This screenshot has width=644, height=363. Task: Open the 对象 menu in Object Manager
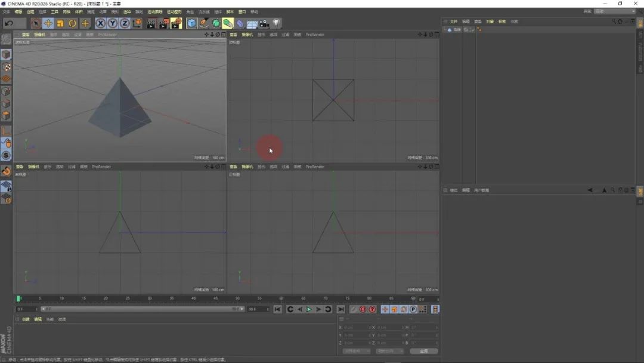point(490,21)
